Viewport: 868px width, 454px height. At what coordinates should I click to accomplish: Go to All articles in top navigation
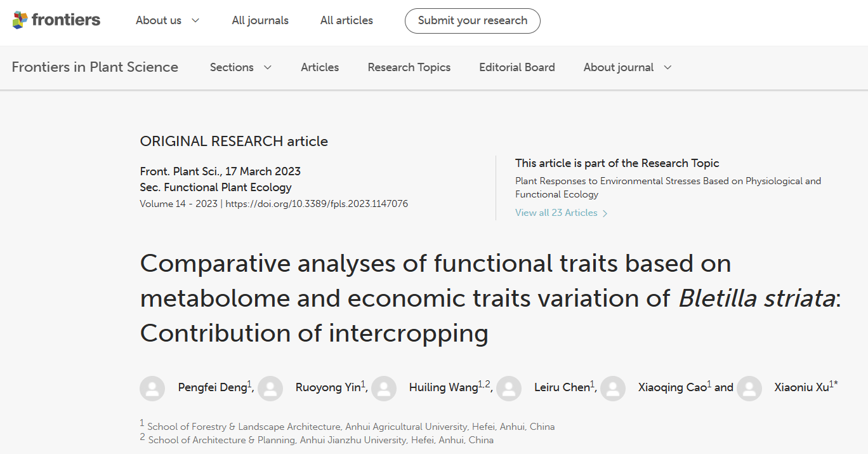tap(346, 20)
